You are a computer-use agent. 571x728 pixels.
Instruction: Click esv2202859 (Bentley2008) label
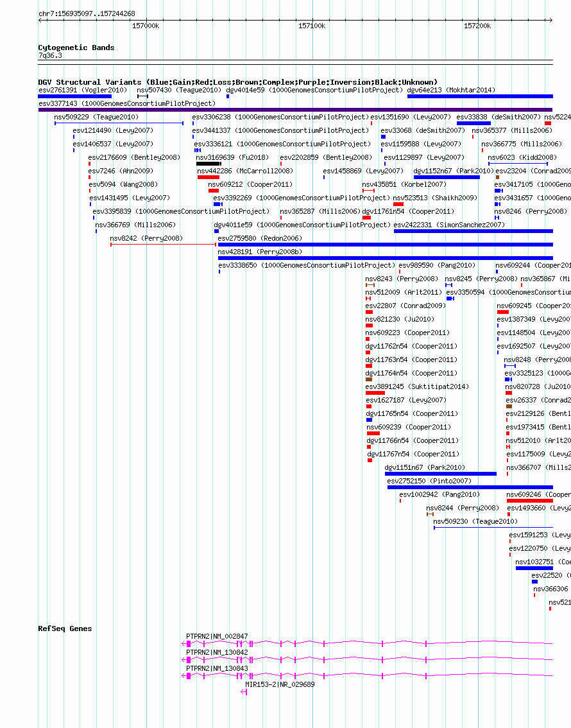click(326, 157)
